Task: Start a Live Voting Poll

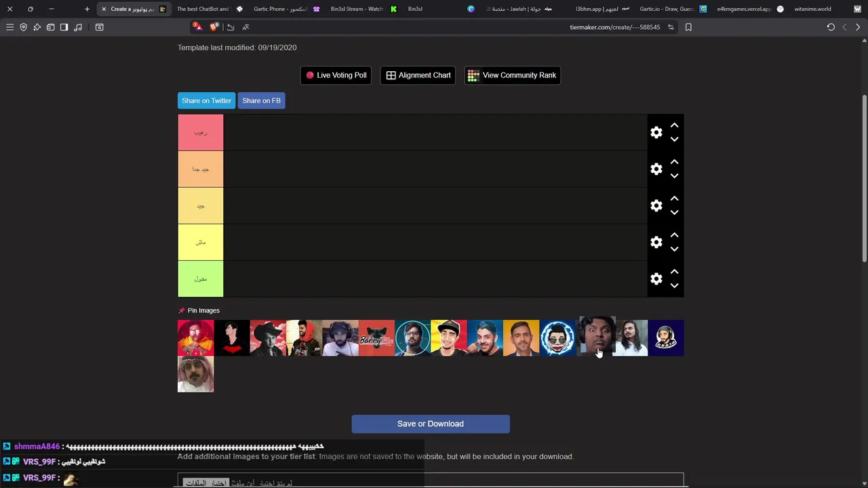Action: 336,75
